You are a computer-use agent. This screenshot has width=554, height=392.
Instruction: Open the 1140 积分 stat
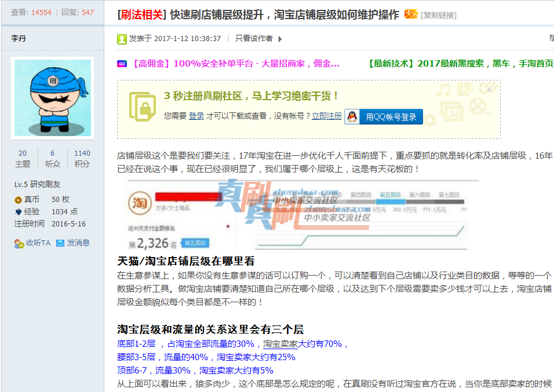[82, 158]
